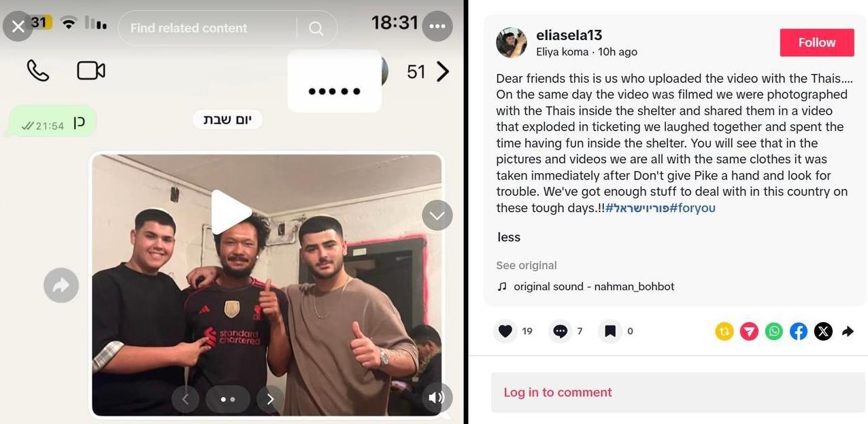Open comments via speech bubble icon
The image size is (868, 424).
(561, 331)
